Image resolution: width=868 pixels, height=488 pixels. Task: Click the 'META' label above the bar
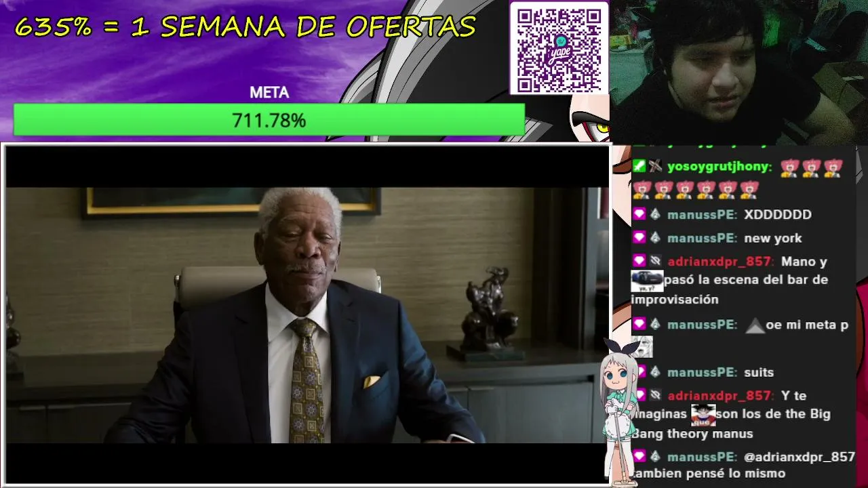269,93
